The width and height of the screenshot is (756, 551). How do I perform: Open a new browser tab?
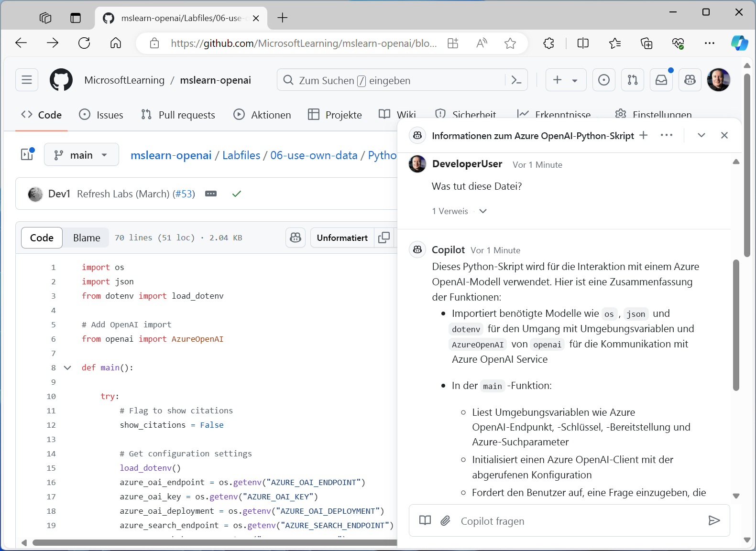(x=283, y=18)
